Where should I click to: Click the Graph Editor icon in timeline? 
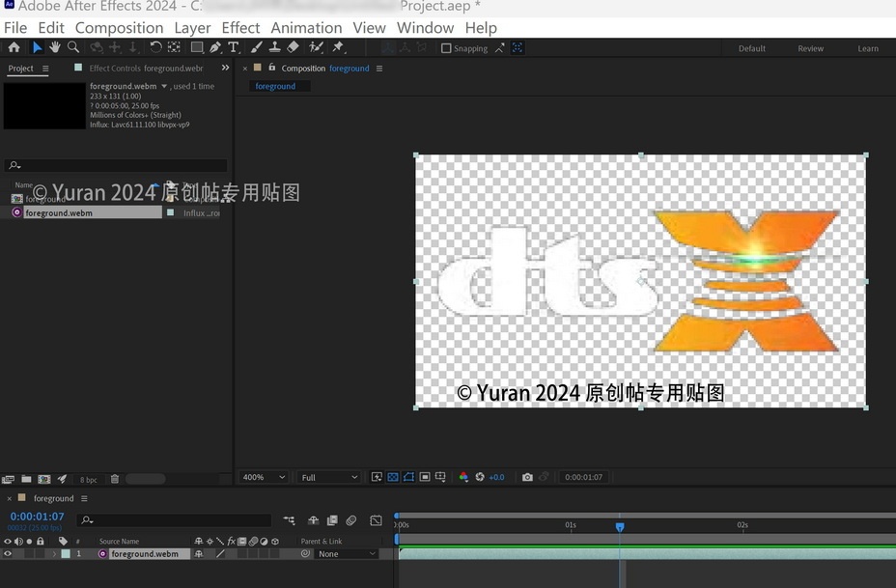(376, 520)
